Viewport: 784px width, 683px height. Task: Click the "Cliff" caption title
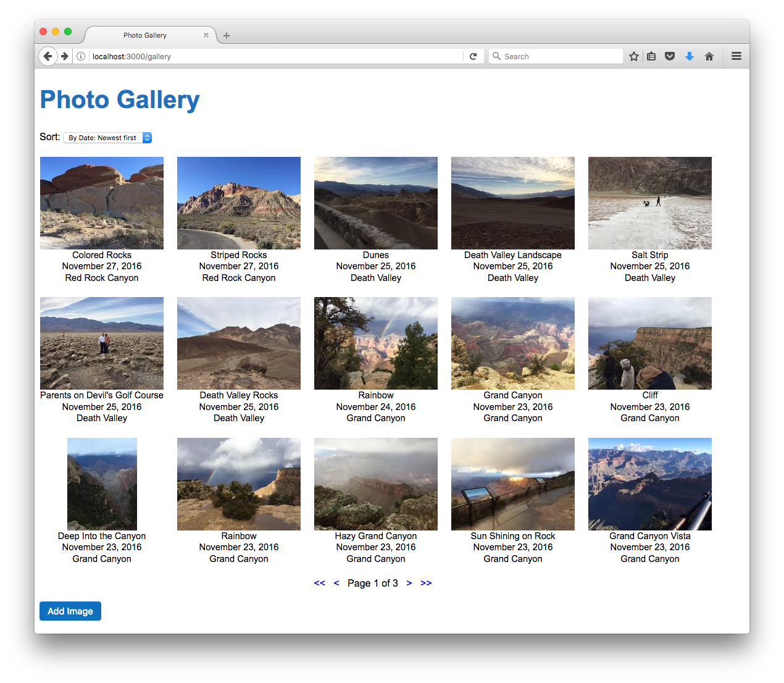[650, 395]
